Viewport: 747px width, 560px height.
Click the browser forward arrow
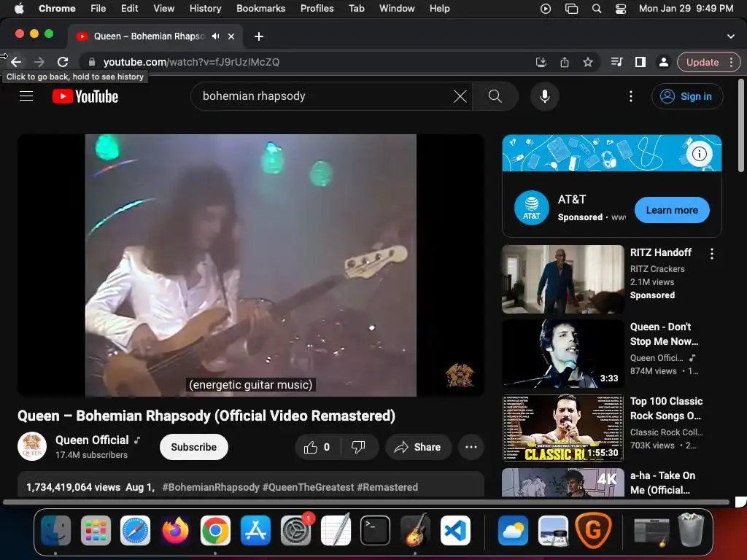click(x=39, y=62)
